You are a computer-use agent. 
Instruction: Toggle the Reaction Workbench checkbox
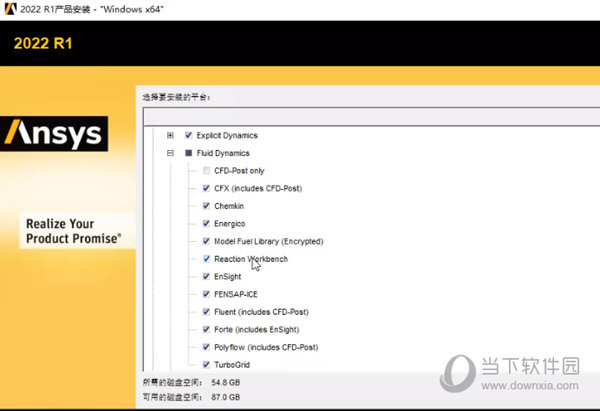click(x=206, y=259)
